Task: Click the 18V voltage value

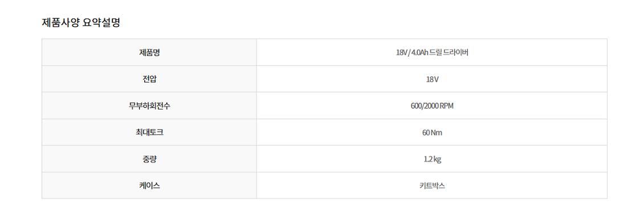Action: pos(432,79)
